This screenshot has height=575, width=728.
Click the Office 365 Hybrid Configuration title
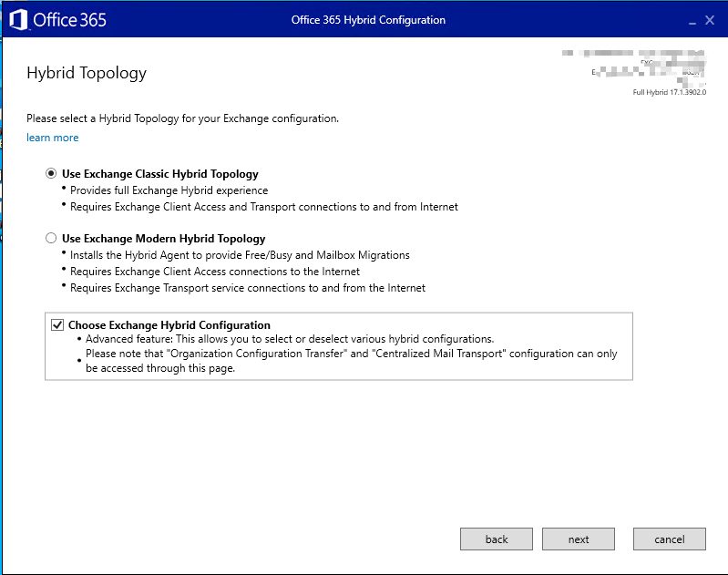(368, 20)
